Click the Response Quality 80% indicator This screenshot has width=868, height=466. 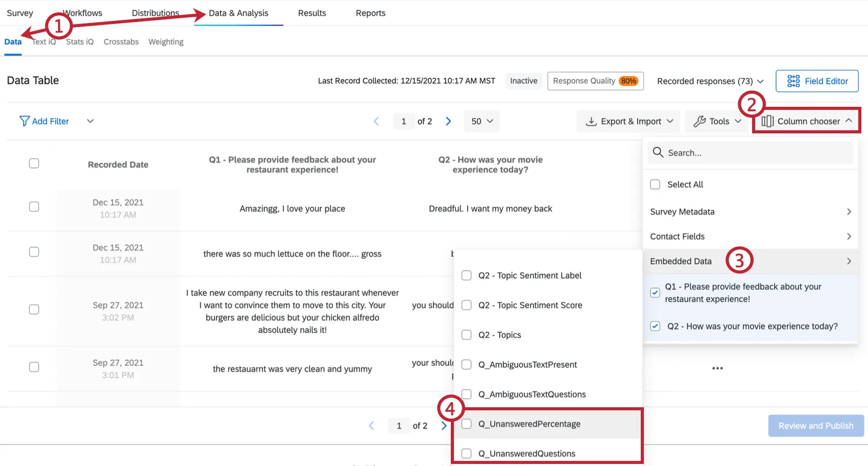click(595, 81)
